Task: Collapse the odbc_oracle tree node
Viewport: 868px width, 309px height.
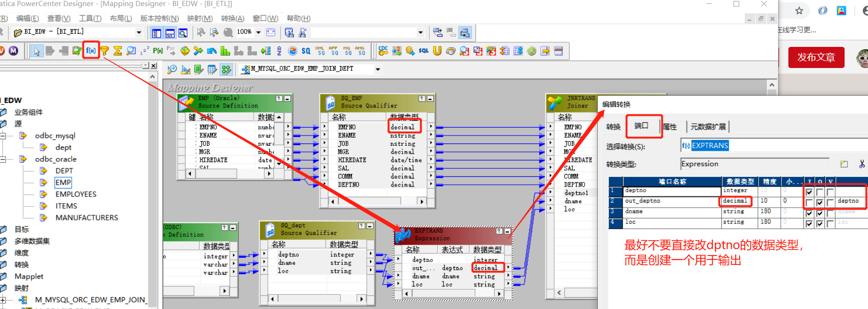Action: coord(3,159)
